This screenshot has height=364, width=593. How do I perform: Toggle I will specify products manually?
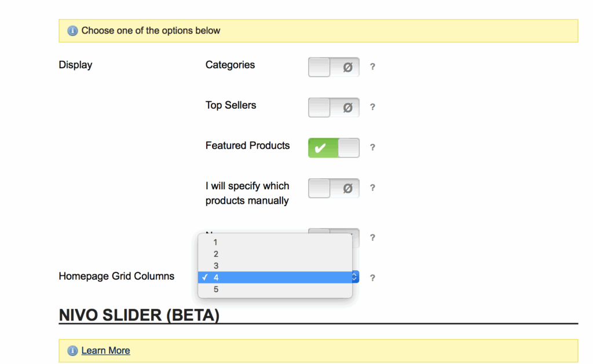point(334,189)
